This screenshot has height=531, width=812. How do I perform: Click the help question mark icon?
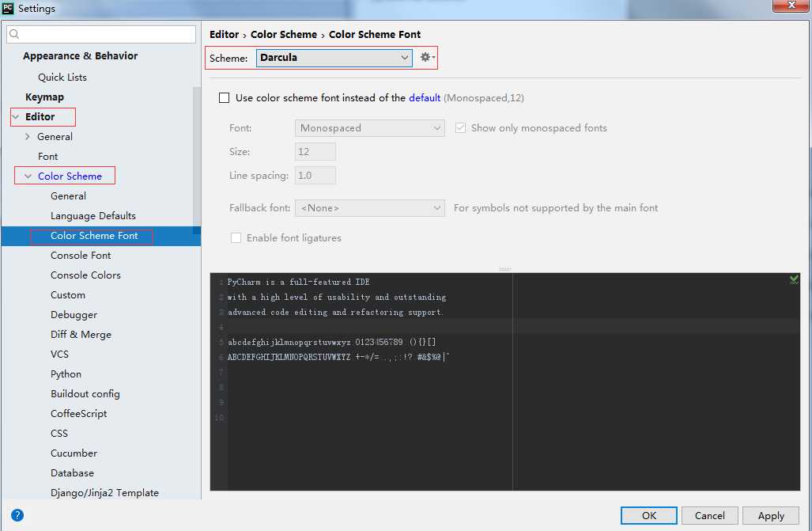point(17,515)
